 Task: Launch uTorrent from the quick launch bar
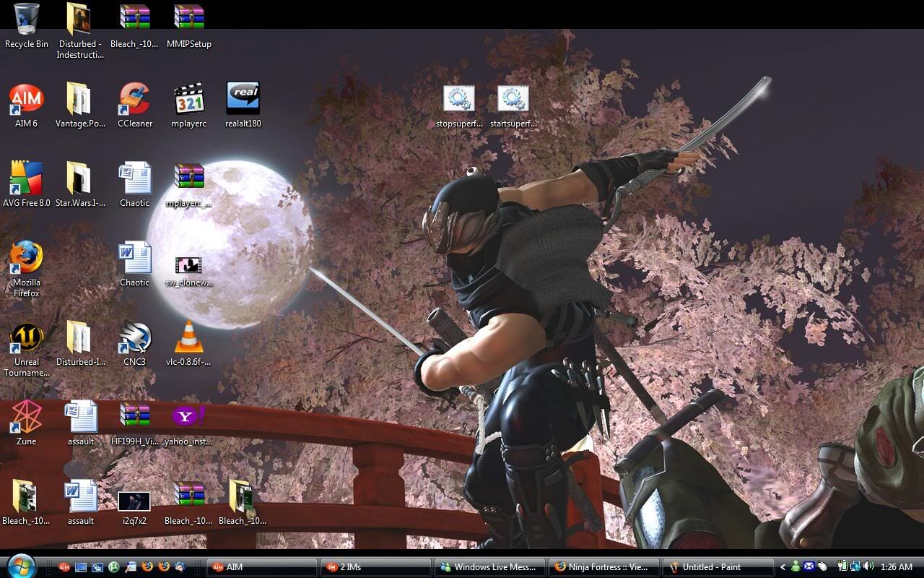[113, 567]
